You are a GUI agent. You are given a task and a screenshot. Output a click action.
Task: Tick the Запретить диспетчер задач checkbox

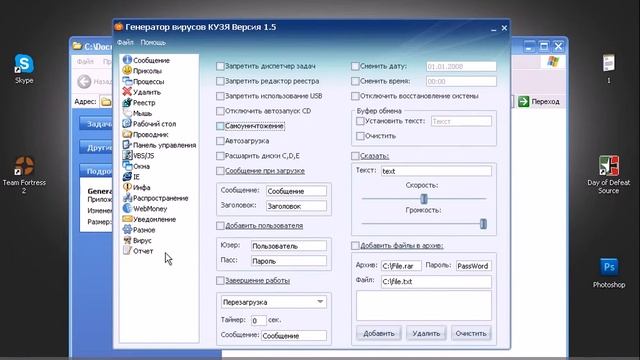click(220, 66)
